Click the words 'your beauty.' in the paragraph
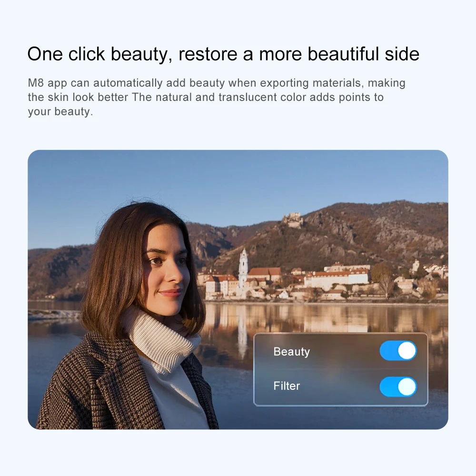Viewport: 476px width, 476px height. (x=60, y=112)
